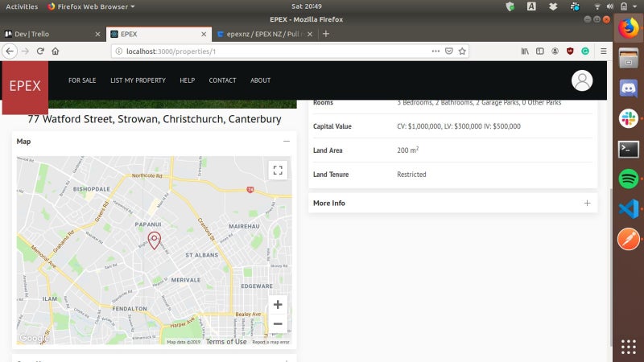Click Activities in the top bar

22,6
